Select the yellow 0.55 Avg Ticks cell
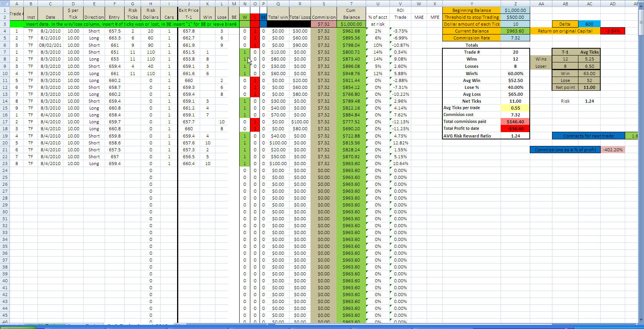Image resolution: width=644 pixels, height=329 pixels. click(515, 108)
